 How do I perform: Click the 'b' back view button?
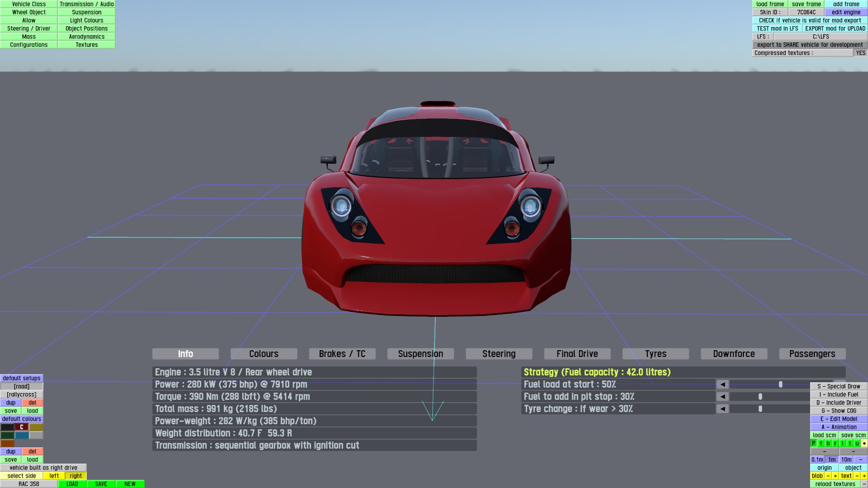[x=828, y=443]
